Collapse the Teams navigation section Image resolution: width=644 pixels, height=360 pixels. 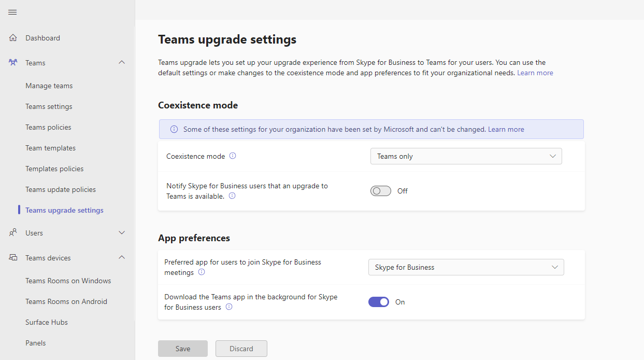coord(122,63)
